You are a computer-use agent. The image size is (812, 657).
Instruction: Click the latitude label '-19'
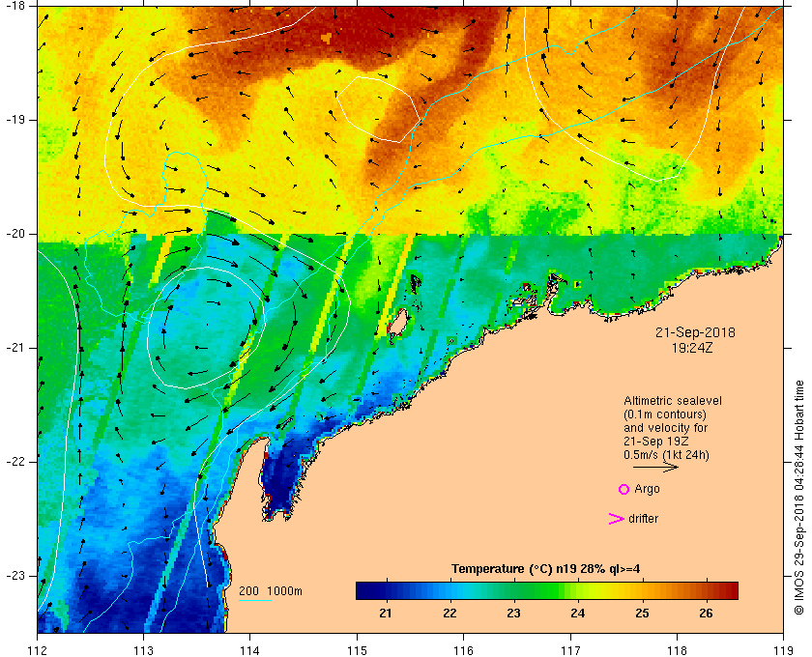point(14,120)
